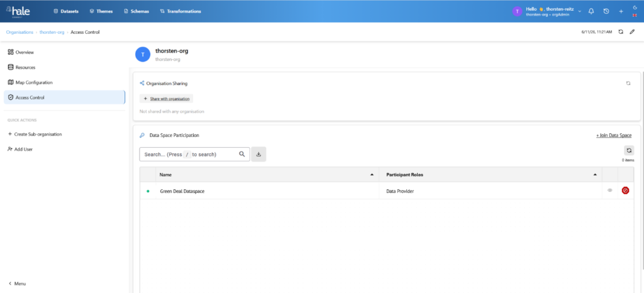Click the Green Deal Dataspace row name
Viewport: 644px width, 293px height.
tap(182, 191)
